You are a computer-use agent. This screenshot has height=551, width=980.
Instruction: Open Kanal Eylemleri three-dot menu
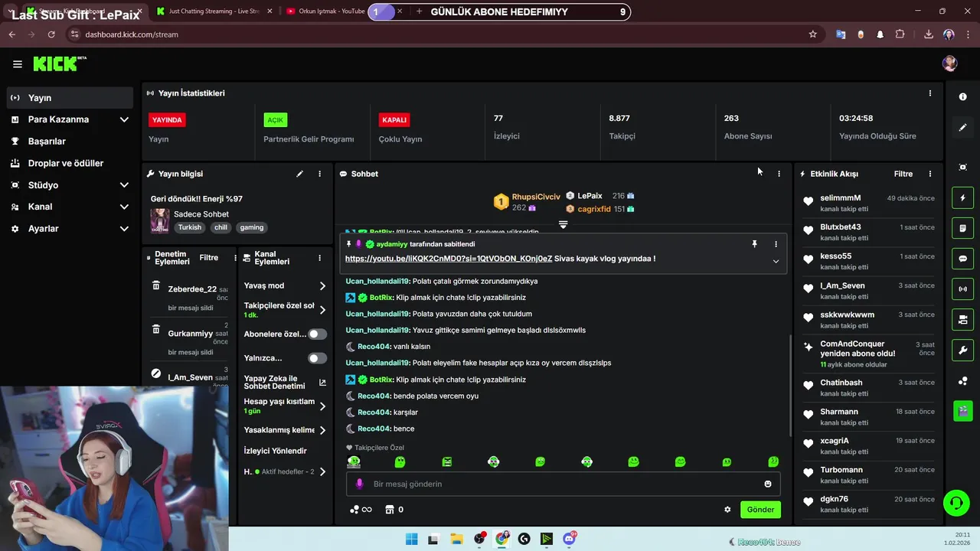click(x=322, y=258)
